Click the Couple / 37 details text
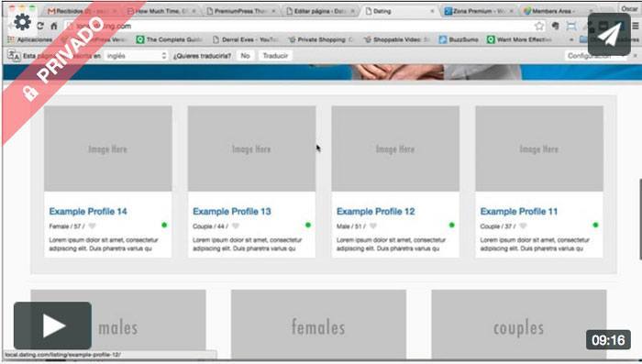This screenshot has height=364, width=642. (x=498, y=226)
